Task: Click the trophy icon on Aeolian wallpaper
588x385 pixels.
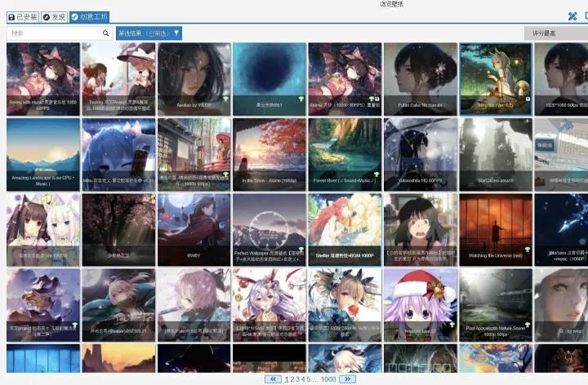Action: (x=225, y=99)
